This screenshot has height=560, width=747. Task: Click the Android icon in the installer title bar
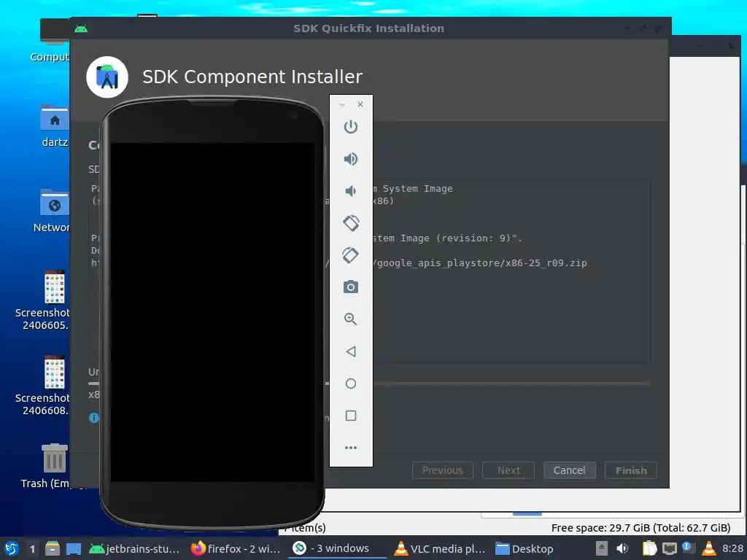[x=81, y=28]
